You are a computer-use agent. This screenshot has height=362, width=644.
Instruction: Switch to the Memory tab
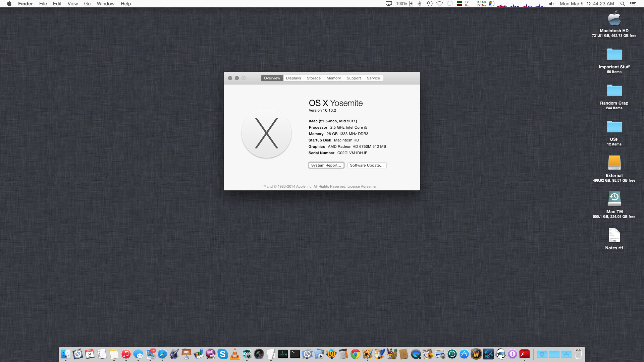pyautogui.click(x=334, y=78)
